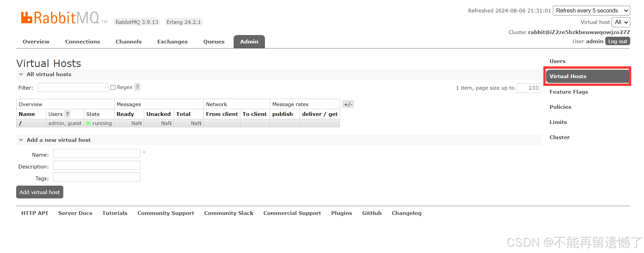The width and height of the screenshot is (644, 253).
Task: Focus the new virtual host Name field
Action: point(97,153)
